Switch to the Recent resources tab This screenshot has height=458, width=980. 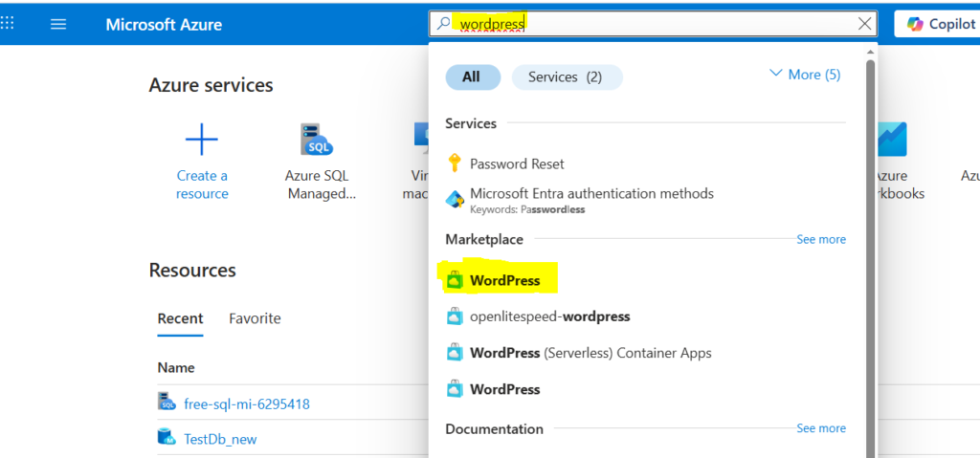180,318
